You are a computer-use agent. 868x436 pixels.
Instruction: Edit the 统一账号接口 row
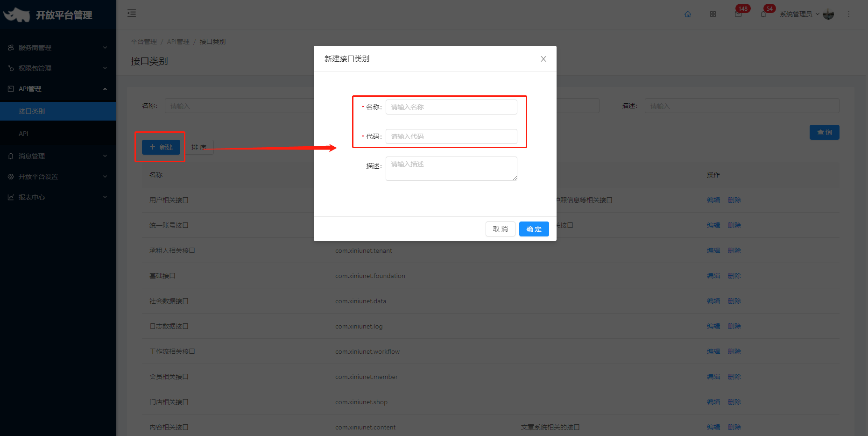click(713, 225)
